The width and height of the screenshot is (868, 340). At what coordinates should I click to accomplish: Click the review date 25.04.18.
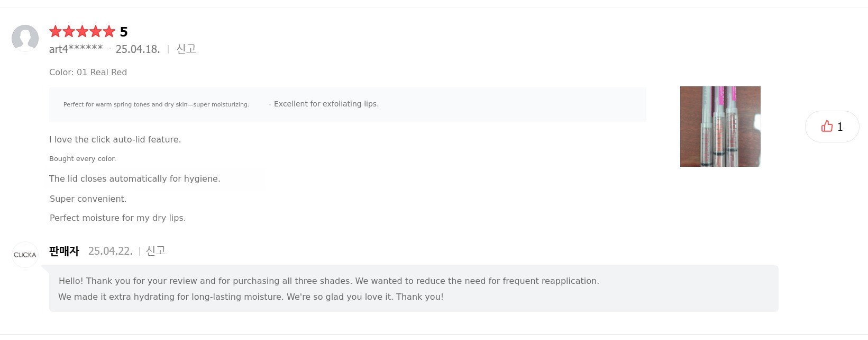coord(138,49)
